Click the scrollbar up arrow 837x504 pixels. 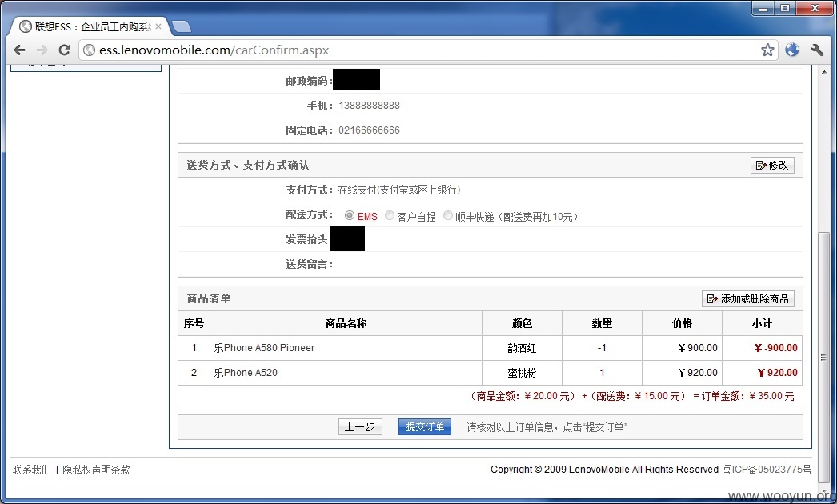[x=824, y=71]
